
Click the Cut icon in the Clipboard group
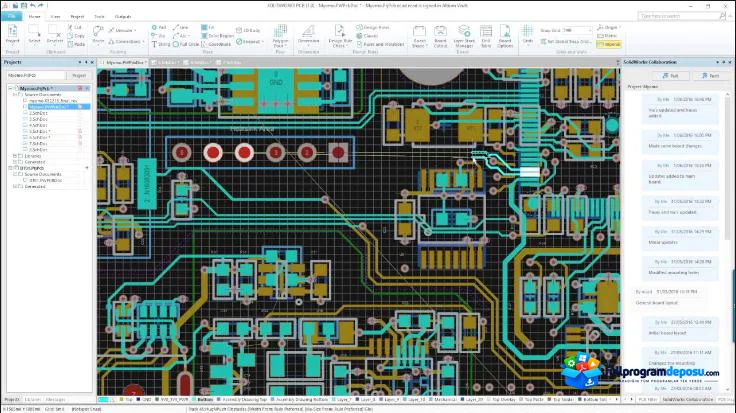(x=76, y=27)
